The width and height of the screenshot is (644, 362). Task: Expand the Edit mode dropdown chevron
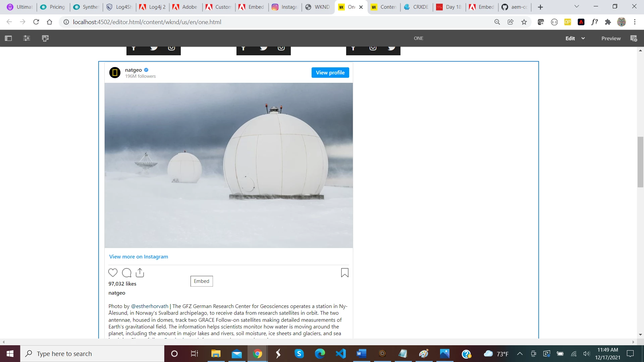click(583, 38)
